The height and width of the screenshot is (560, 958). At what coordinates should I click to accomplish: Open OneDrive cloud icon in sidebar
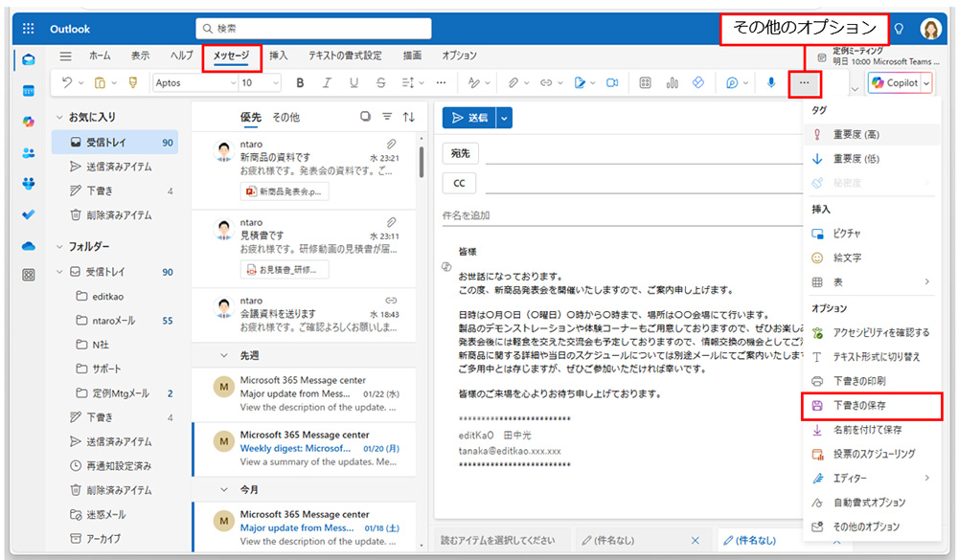(x=28, y=246)
